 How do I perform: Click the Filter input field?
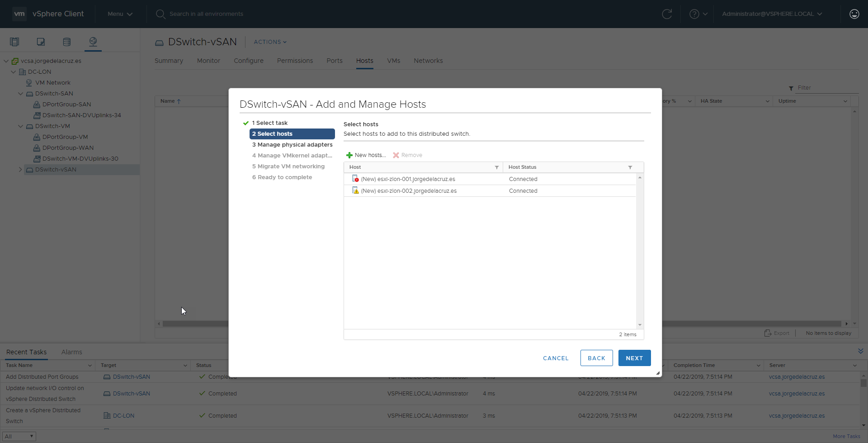point(827,88)
